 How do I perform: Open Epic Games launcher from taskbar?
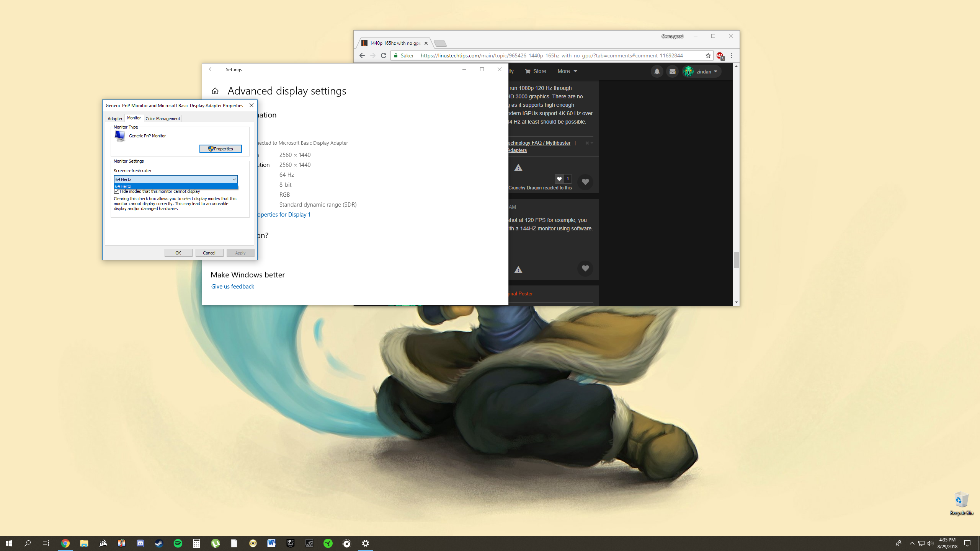coord(291,543)
